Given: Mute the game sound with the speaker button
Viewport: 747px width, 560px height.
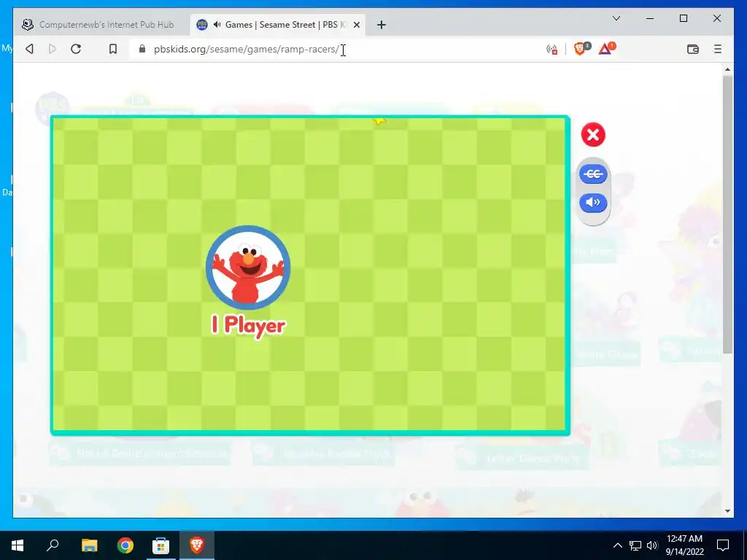Looking at the screenshot, I should (x=593, y=203).
